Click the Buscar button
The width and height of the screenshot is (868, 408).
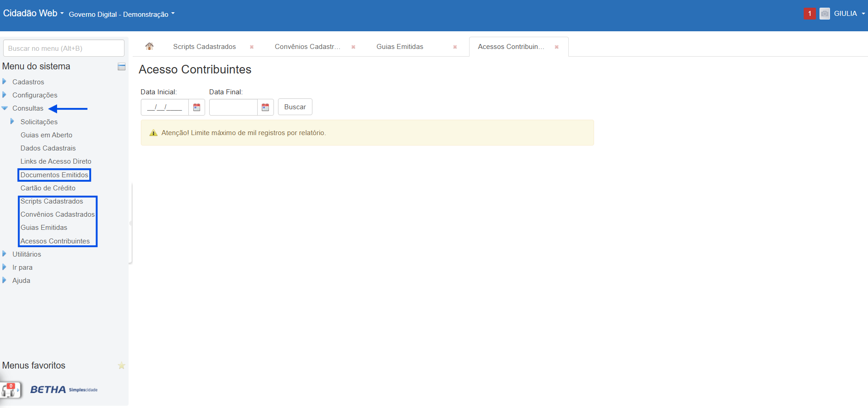[x=295, y=107]
